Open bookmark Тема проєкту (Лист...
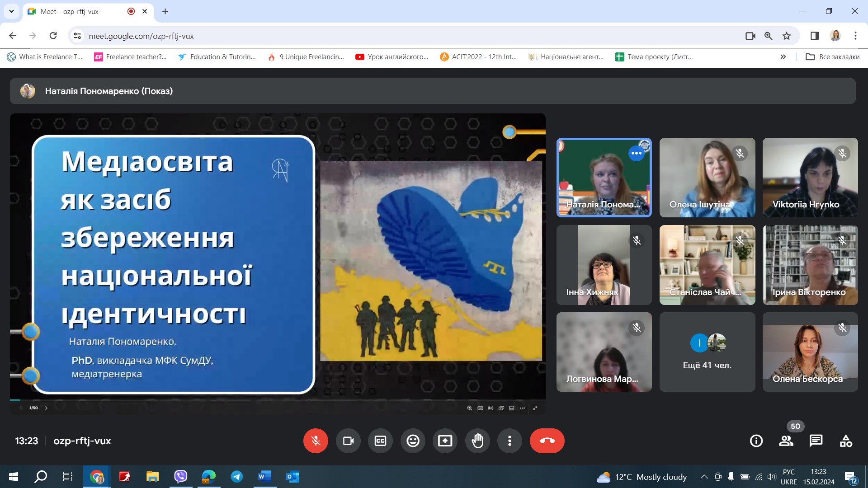868x488 pixels. tap(654, 57)
